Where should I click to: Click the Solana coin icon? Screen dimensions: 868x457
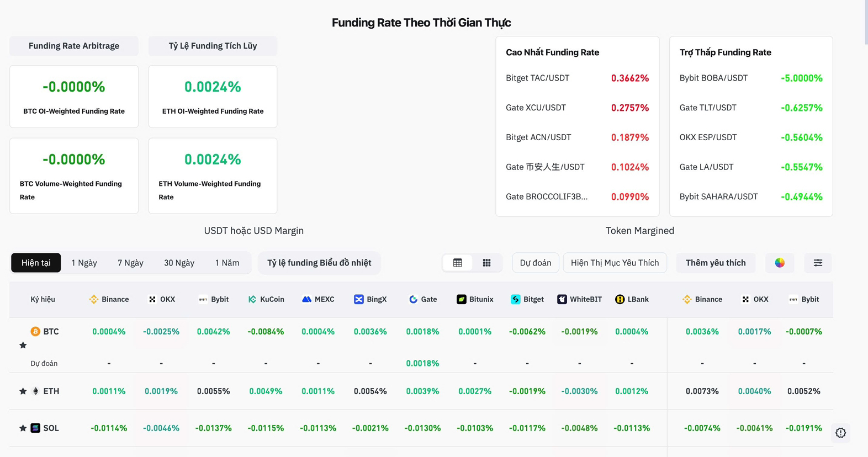pos(35,428)
